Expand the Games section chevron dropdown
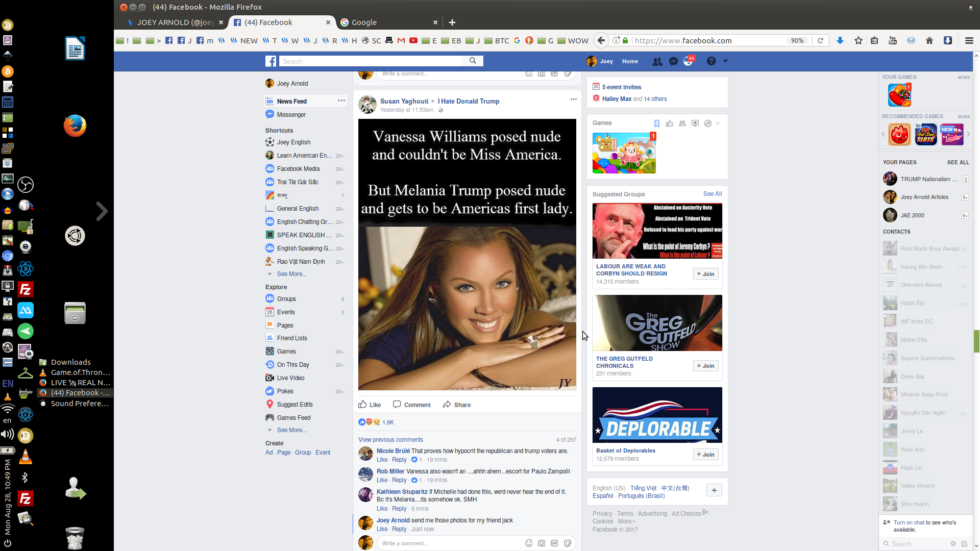980x551 pixels. [718, 123]
